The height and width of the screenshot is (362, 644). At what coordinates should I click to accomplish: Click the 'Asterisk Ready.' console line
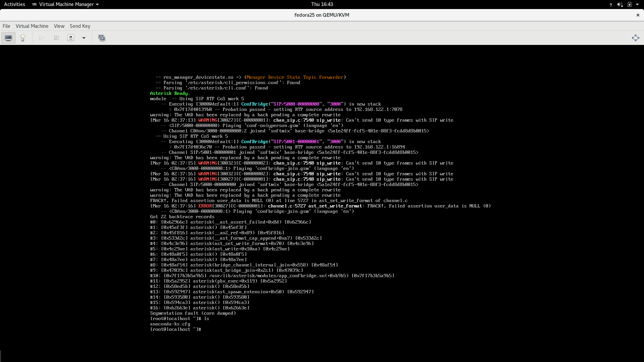pos(170,94)
